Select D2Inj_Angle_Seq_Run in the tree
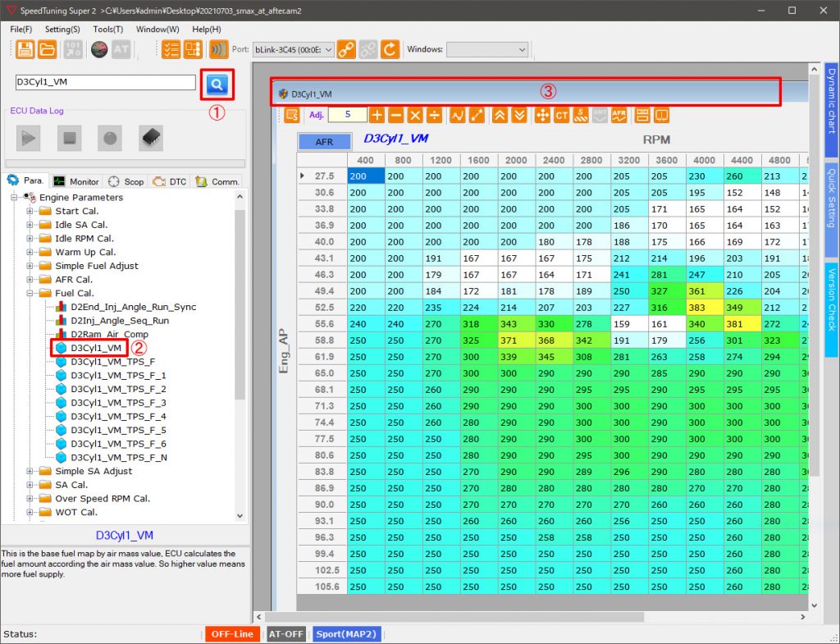Image resolution: width=840 pixels, height=644 pixels. [x=120, y=321]
